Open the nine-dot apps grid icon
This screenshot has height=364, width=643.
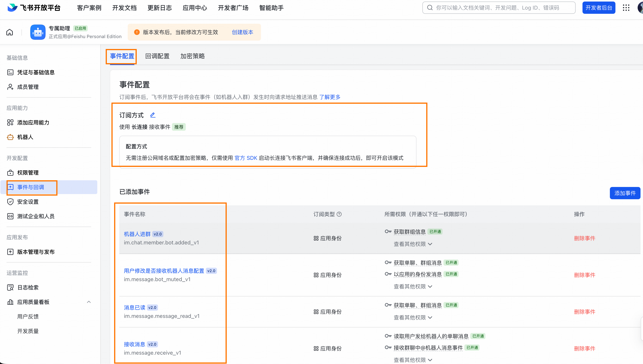[626, 8]
